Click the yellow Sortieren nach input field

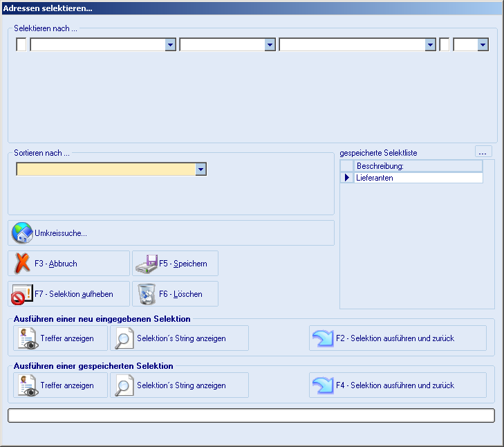click(x=106, y=169)
